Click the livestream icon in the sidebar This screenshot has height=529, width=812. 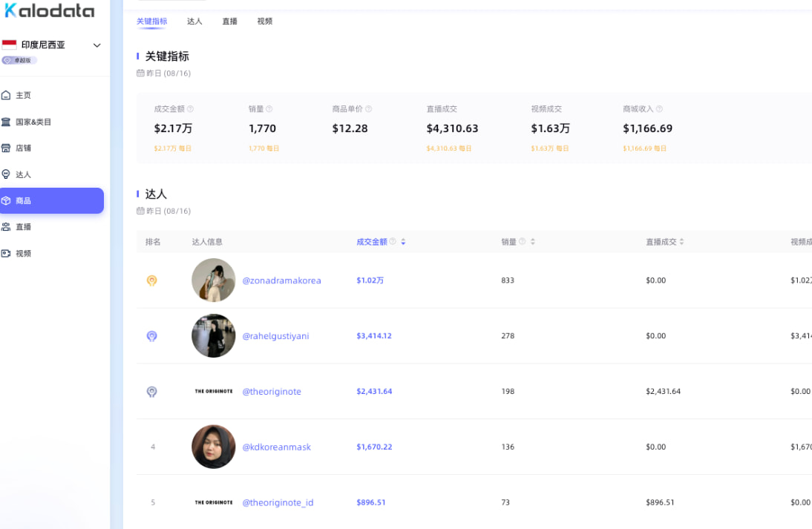(x=6, y=227)
